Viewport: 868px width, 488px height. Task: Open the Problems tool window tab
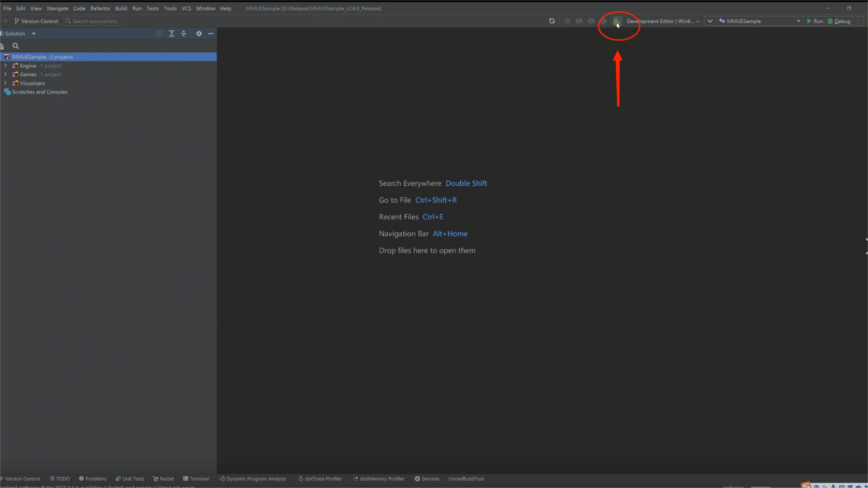point(93,479)
